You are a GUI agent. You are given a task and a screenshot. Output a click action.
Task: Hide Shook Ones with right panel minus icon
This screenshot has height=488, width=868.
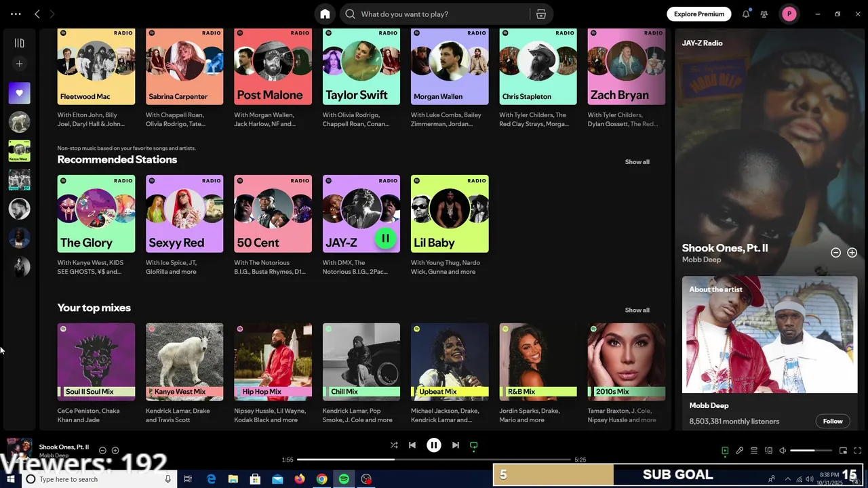(x=836, y=253)
